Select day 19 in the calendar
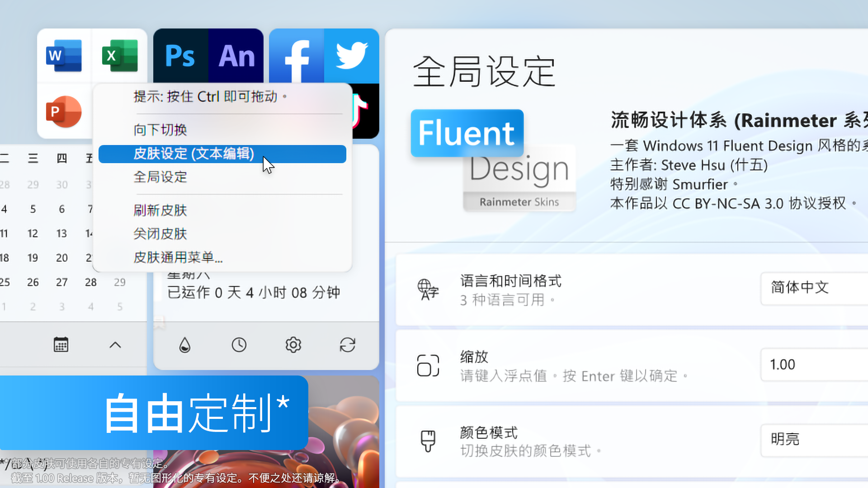Screen dimensions: 868x488 pyautogui.click(x=33, y=258)
